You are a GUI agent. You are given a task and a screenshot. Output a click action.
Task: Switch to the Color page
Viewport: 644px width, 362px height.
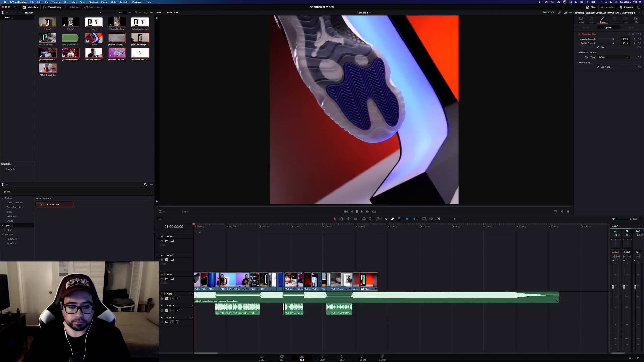(x=342, y=358)
